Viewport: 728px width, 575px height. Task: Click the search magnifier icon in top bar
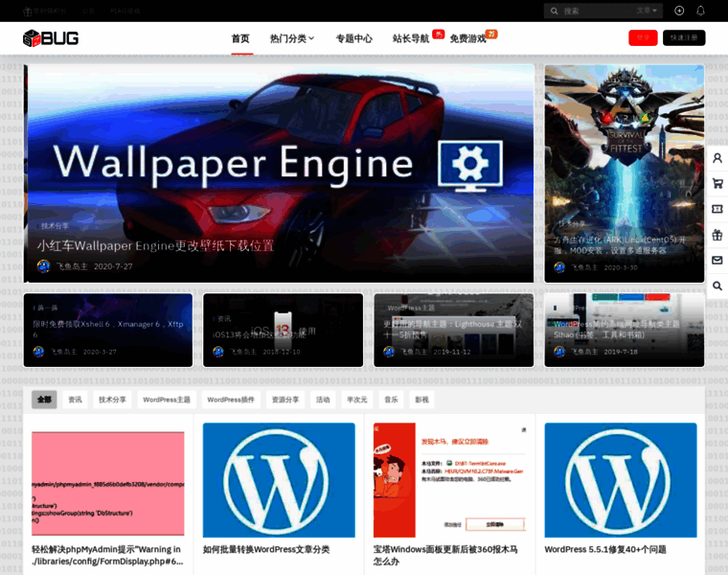555,11
